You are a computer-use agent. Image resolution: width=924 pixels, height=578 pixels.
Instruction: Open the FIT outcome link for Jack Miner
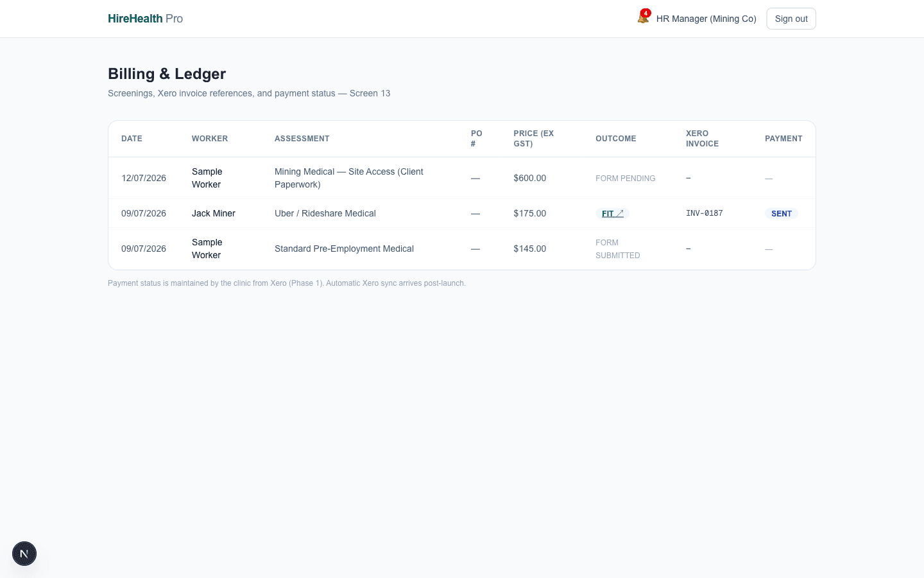pos(612,213)
